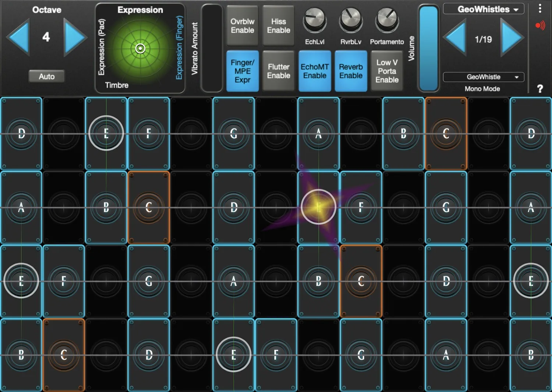Image resolution: width=552 pixels, height=392 pixels.
Task: Click the Portamento knob
Action: [387, 20]
